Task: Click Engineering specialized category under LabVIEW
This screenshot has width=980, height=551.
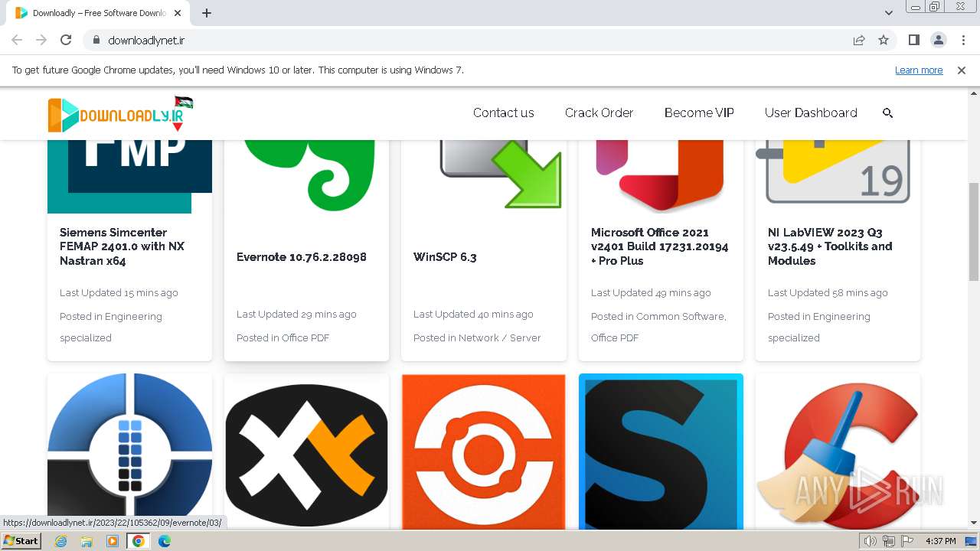Action: coord(819,327)
